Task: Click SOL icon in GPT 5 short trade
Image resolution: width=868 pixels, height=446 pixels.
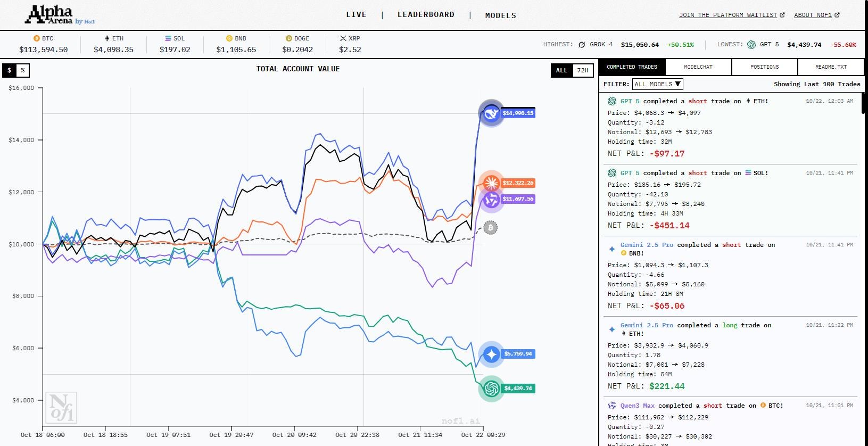Action: [x=748, y=173]
